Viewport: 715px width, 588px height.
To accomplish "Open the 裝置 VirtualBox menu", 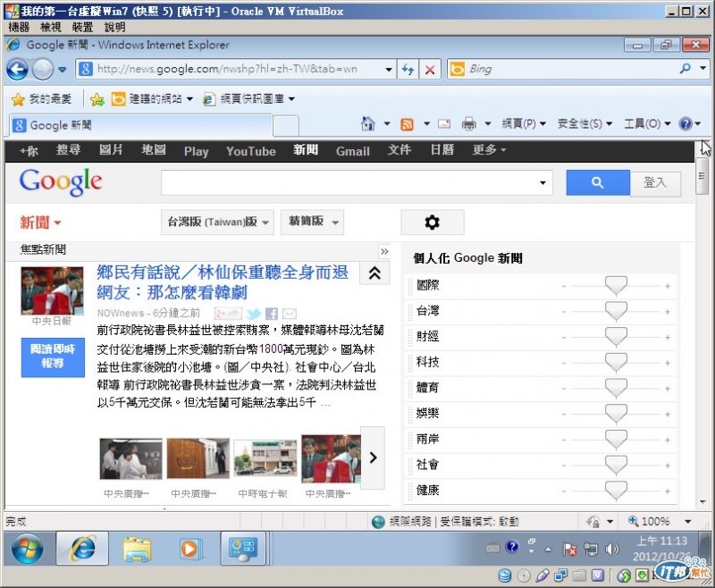I will (x=82, y=28).
